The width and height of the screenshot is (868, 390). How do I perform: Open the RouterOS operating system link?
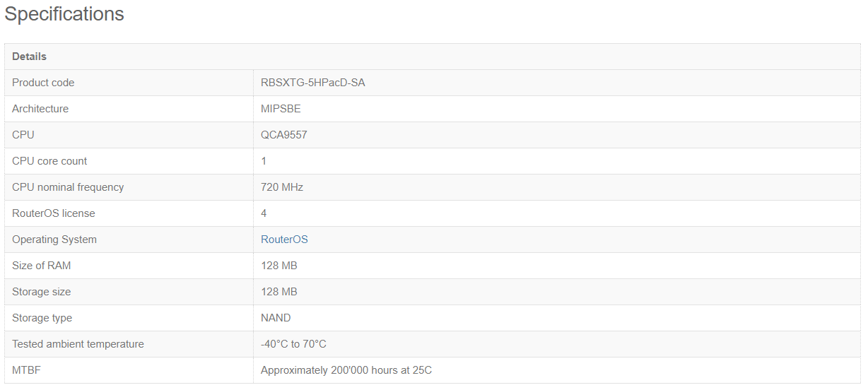coord(284,240)
